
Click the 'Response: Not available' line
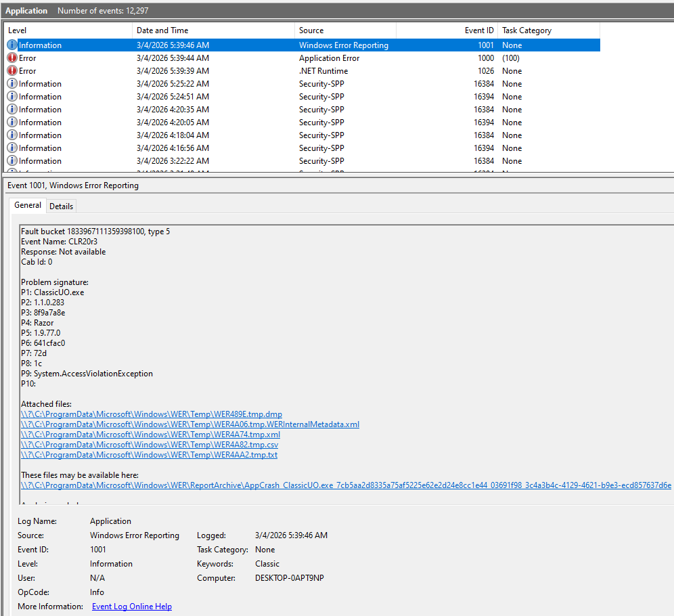(63, 252)
